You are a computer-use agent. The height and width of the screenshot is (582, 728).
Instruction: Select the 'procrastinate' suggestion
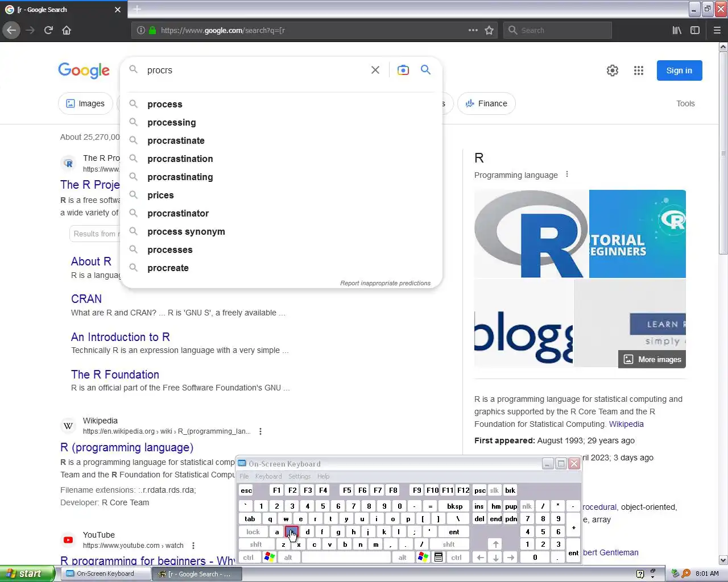[282, 140]
